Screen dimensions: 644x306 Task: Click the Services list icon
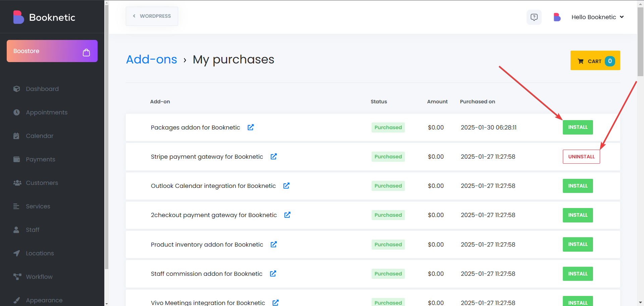tap(16, 206)
